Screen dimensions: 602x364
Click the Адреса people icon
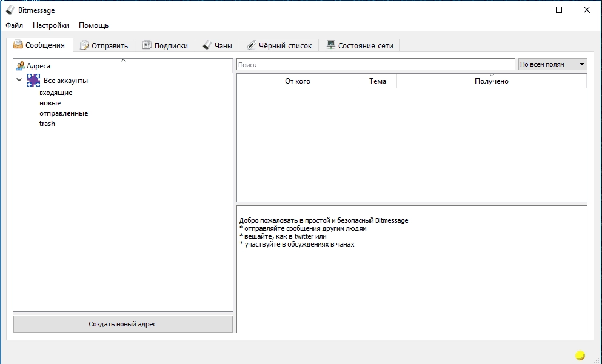click(21, 66)
